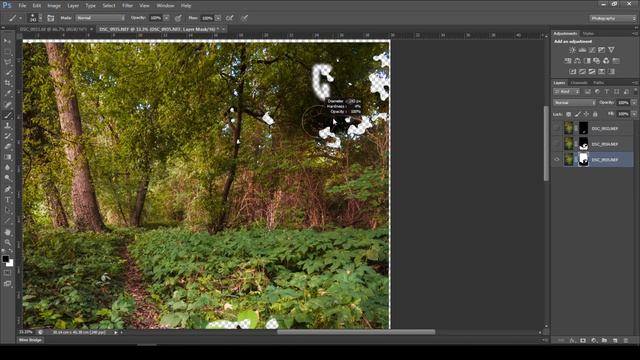Screen dimensions: 640x360
Task: Select the History Brush tool
Action: (x=7, y=136)
